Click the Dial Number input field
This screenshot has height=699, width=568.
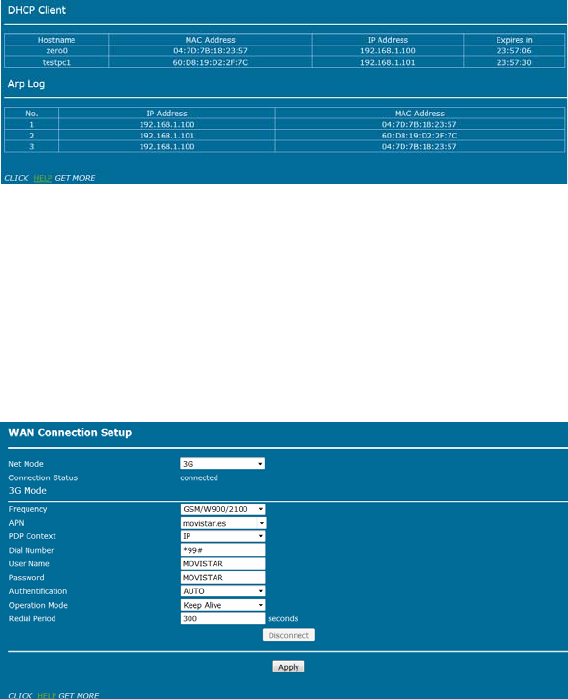223,550
